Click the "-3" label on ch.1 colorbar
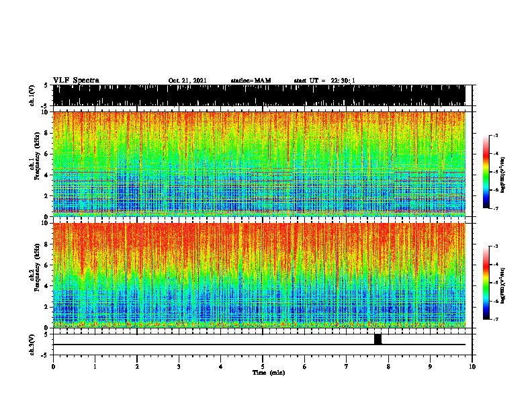The width and height of the screenshot is (532, 411). (x=496, y=135)
